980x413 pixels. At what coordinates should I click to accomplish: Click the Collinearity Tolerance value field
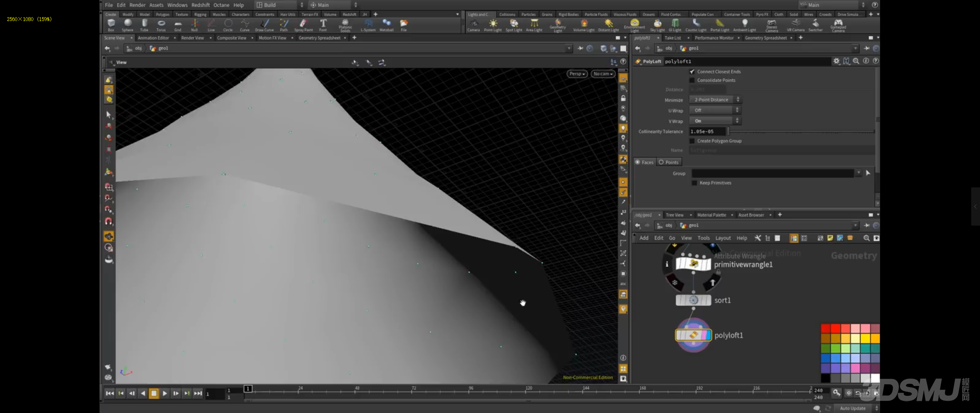tap(707, 132)
